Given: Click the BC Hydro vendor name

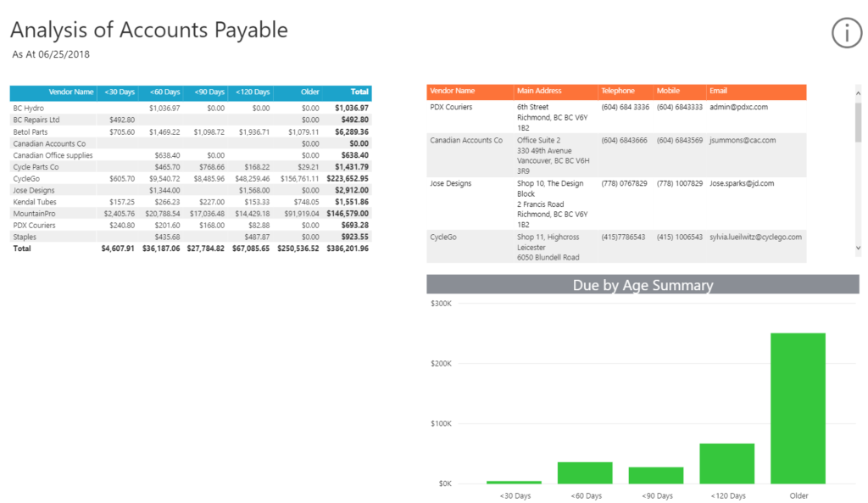Looking at the screenshot, I should tap(27, 107).
